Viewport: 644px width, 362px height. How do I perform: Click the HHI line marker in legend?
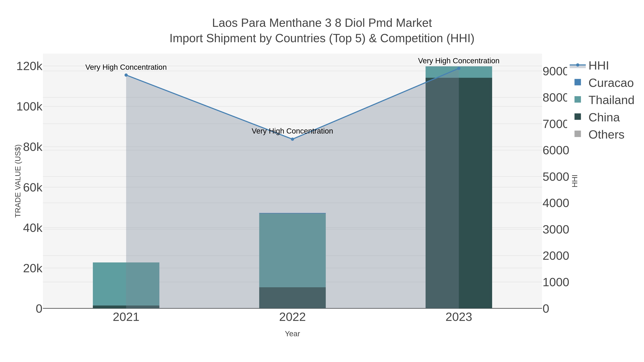coord(578,65)
